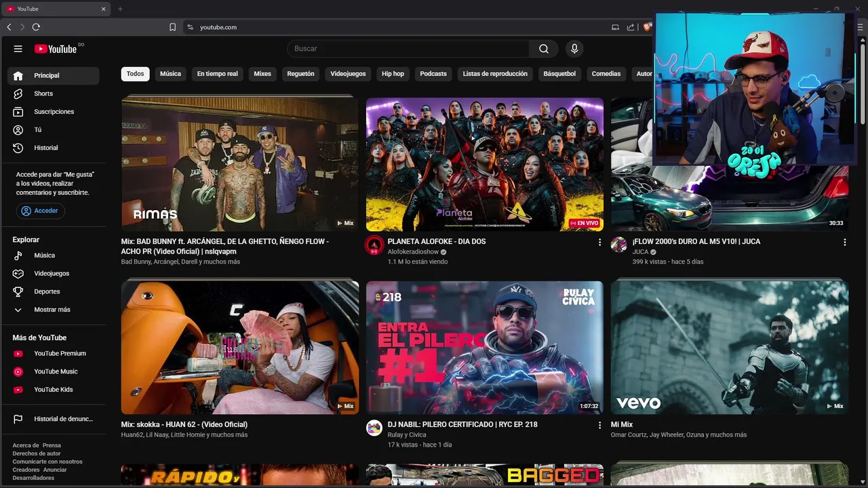Select the Básquetbol chip
868x488 pixels.
pos(559,74)
